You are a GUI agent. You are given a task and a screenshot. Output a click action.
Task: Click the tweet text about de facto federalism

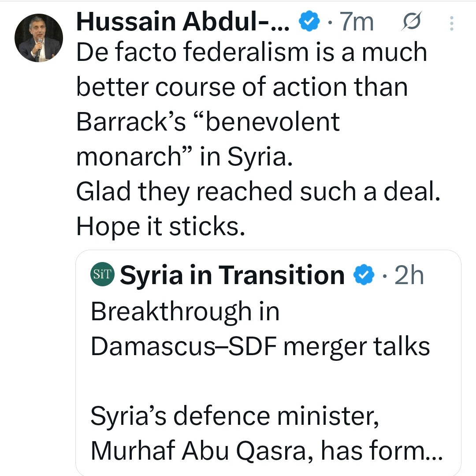(258, 139)
